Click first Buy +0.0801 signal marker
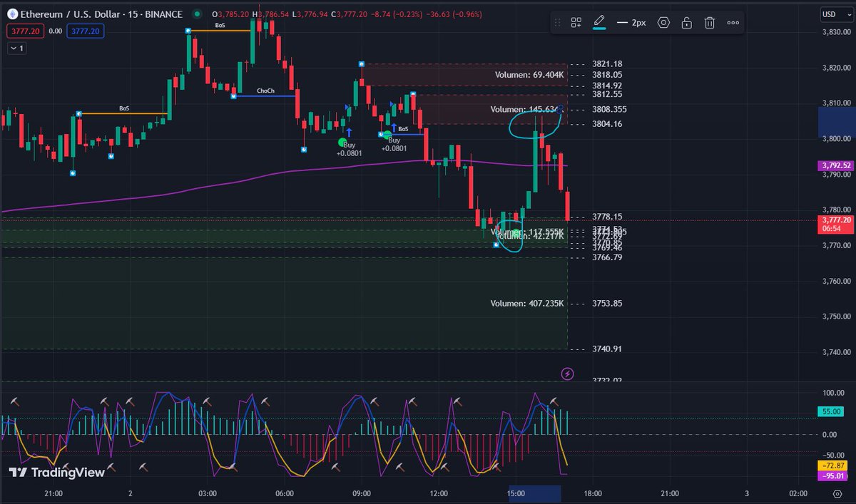 (x=350, y=148)
